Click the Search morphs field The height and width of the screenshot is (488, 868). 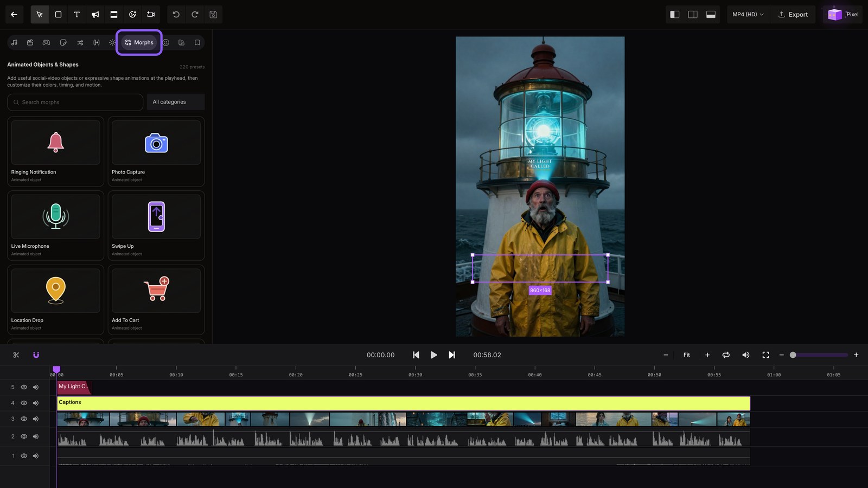coord(75,102)
